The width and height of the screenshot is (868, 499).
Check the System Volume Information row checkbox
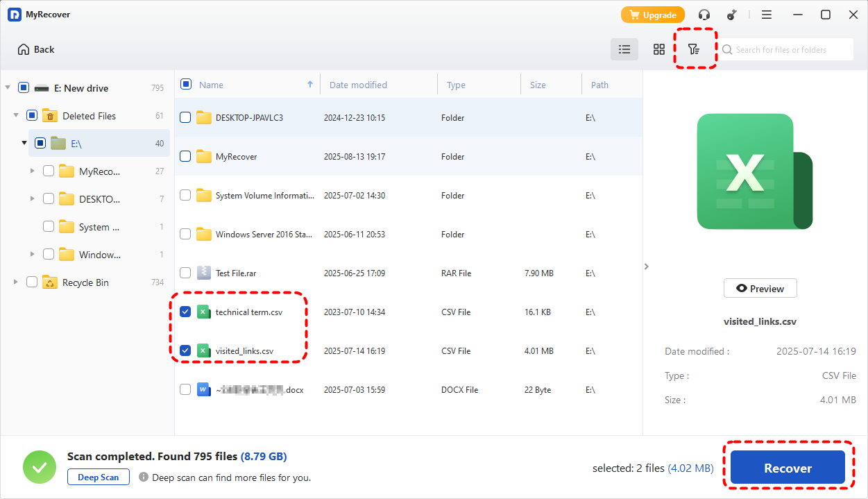(185, 195)
